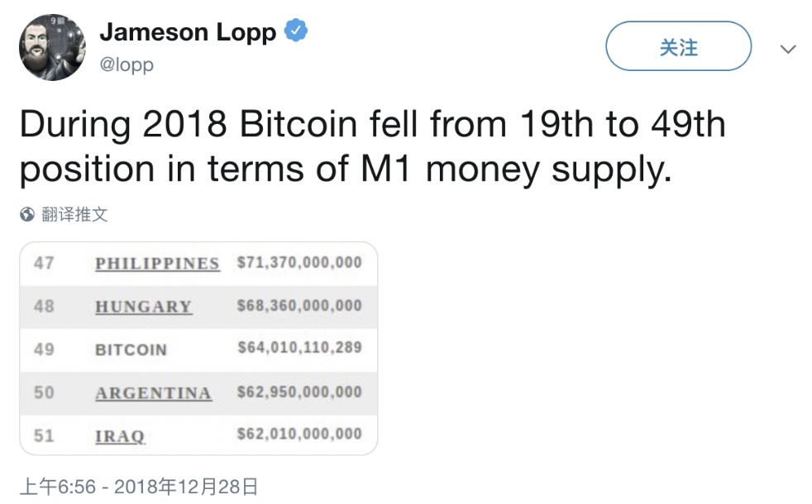Open the HUNGARY link in the table
812x504 pixels.
point(143,307)
